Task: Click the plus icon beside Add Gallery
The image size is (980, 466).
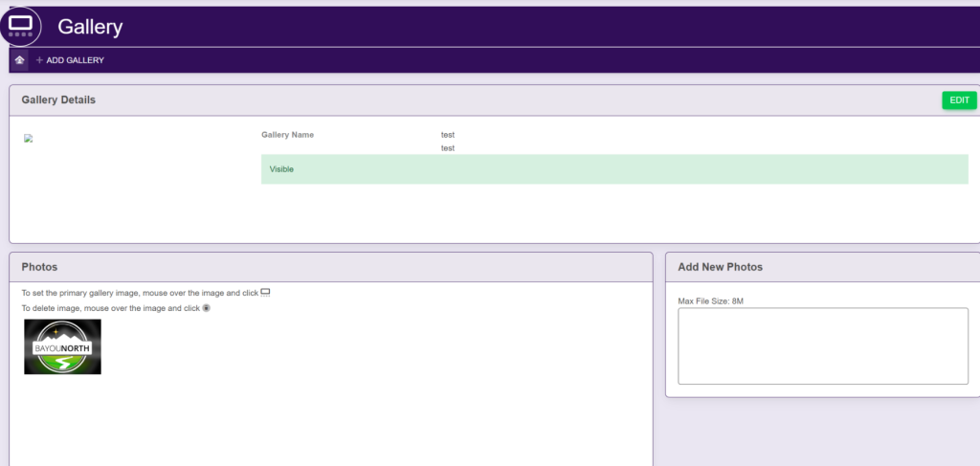Action: pos(39,60)
